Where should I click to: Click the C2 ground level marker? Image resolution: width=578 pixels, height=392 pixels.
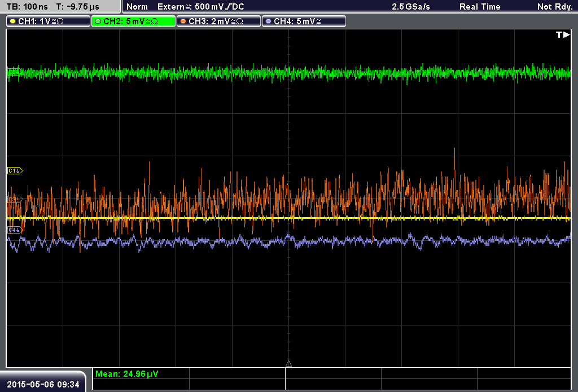pos(14,72)
